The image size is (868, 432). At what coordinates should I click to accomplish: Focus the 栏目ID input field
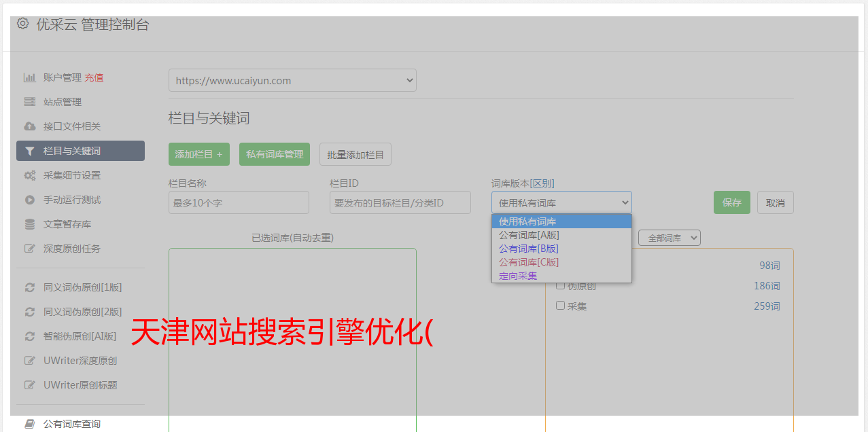[x=400, y=202]
